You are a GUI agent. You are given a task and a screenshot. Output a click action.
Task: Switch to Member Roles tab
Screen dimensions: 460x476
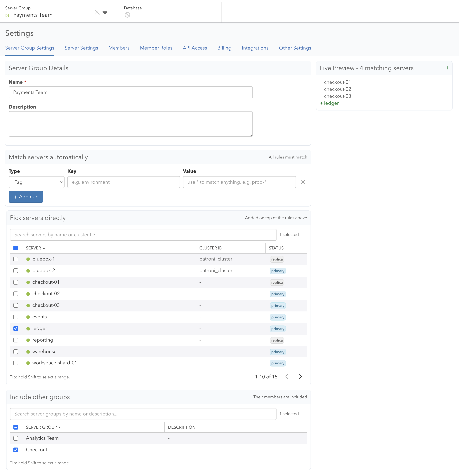(156, 48)
